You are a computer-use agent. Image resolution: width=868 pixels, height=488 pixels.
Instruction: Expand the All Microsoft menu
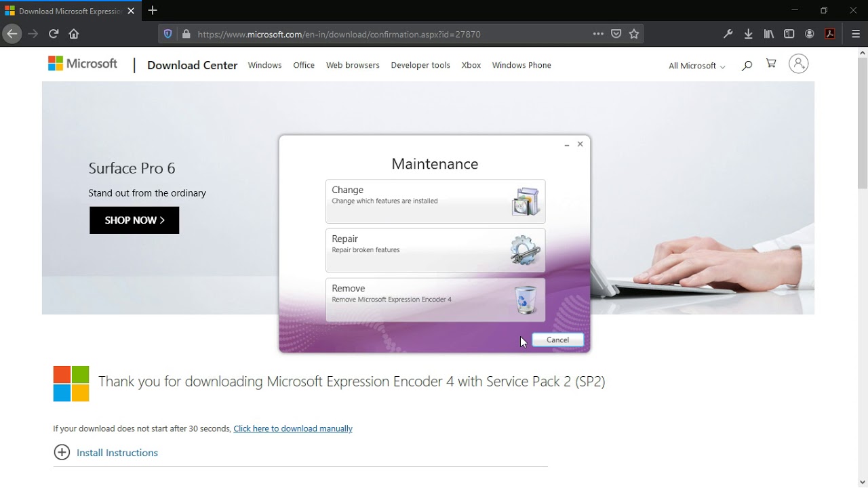(696, 66)
